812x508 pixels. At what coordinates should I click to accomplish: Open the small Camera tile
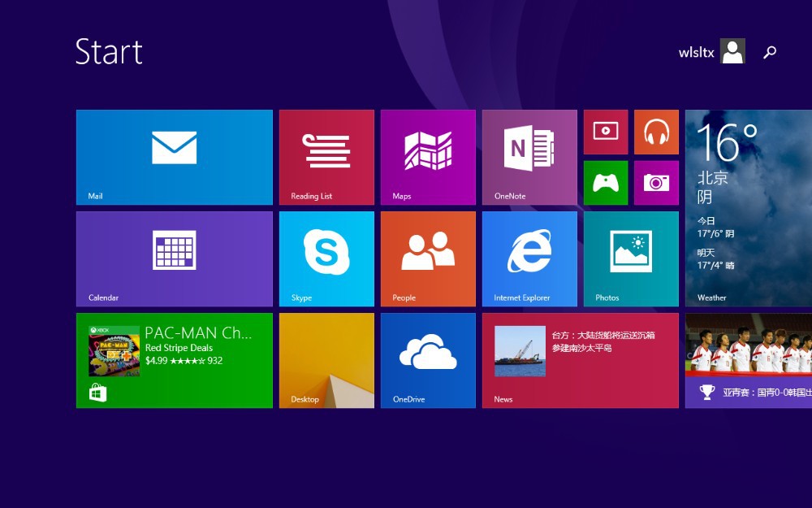point(657,182)
